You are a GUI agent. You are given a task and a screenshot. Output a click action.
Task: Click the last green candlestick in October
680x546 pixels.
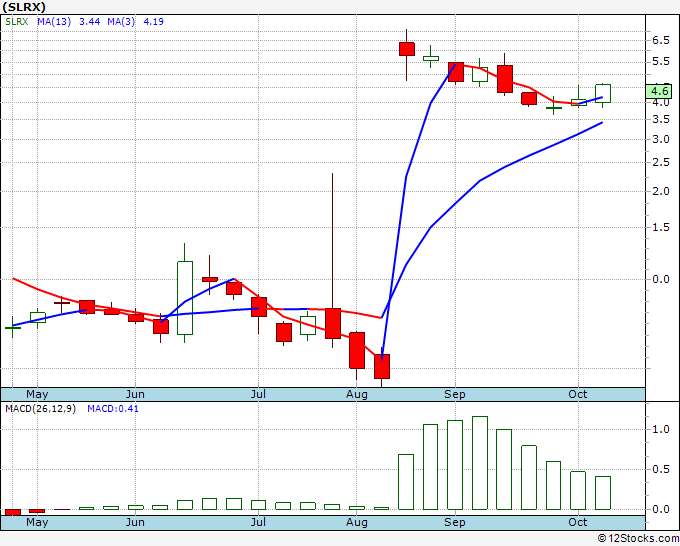[x=603, y=94]
